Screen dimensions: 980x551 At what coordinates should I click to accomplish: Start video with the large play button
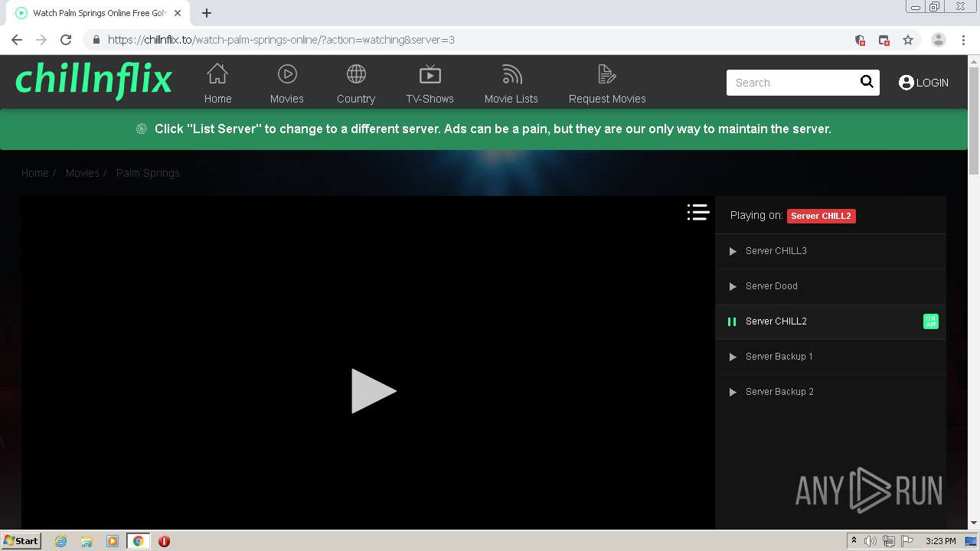point(373,391)
